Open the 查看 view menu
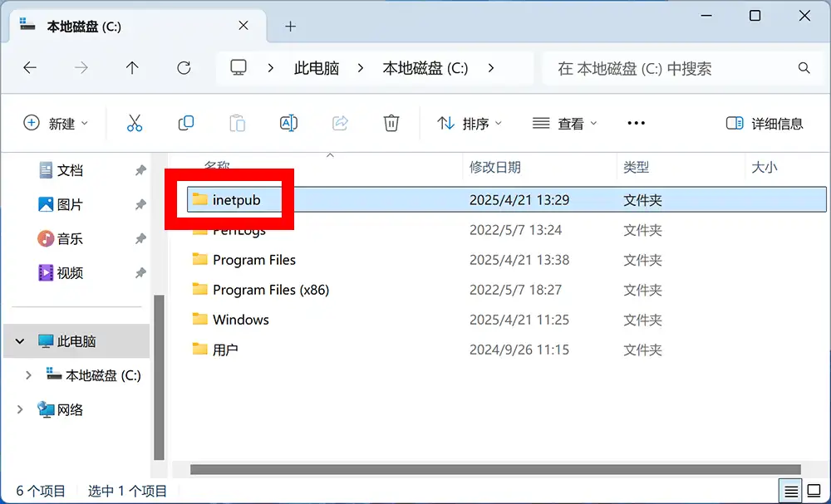This screenshot has width=831, height=504. tap(565, 123)
